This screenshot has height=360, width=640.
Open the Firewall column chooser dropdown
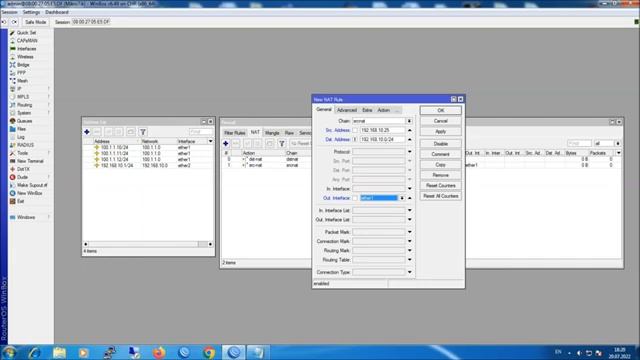click(619, 153)
